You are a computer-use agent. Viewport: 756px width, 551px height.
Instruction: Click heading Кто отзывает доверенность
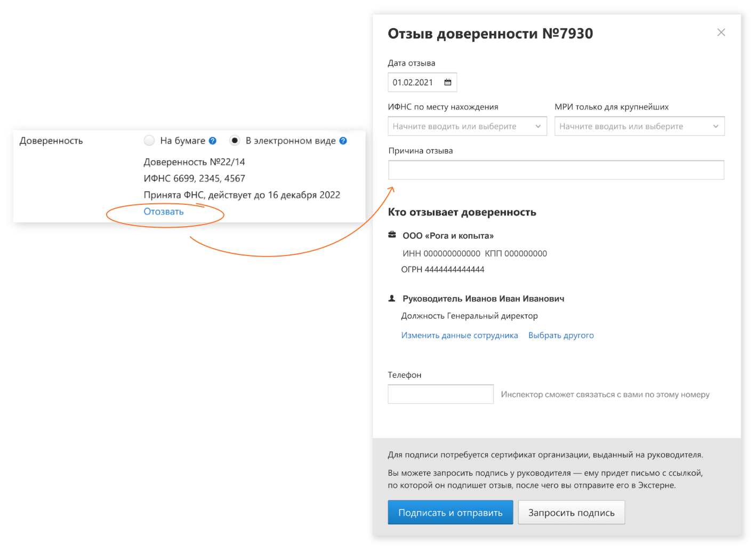[x=462, y=212]
